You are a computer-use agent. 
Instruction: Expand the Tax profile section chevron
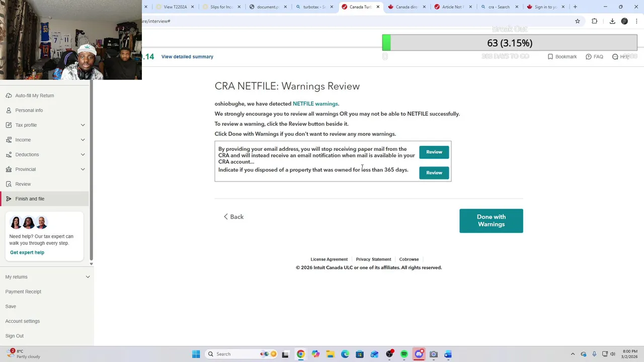pyautogui.click(x=83, y=125)
